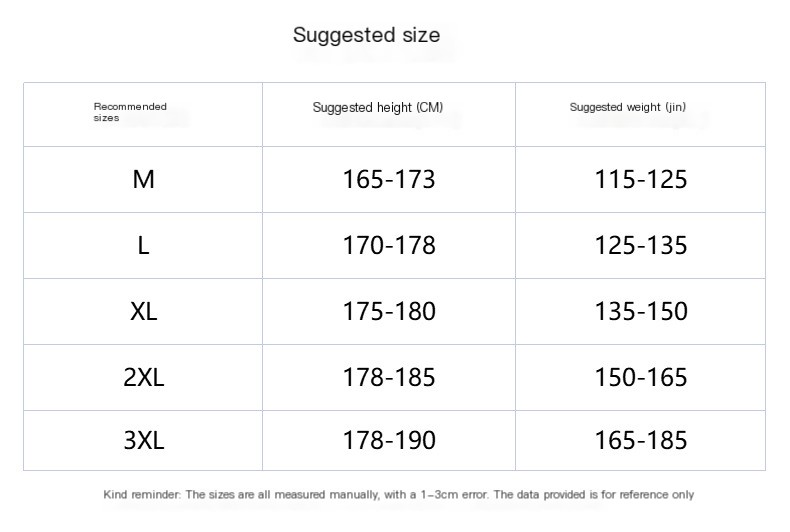Select the "Recommended sizes" column header
Viewport: 790px width, 532px height.
pyautogui.click(x=130, y=112)
